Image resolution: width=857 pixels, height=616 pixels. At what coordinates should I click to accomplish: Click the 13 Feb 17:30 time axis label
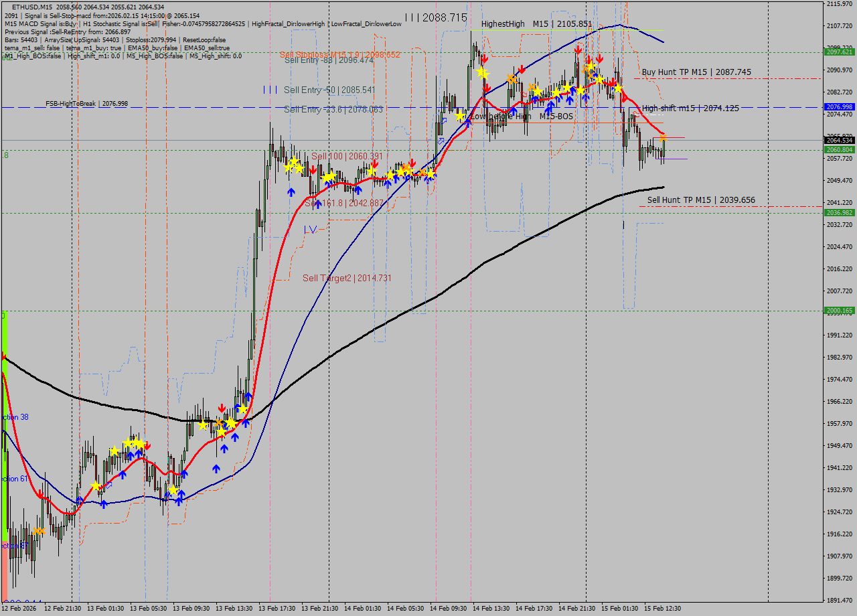277,609
